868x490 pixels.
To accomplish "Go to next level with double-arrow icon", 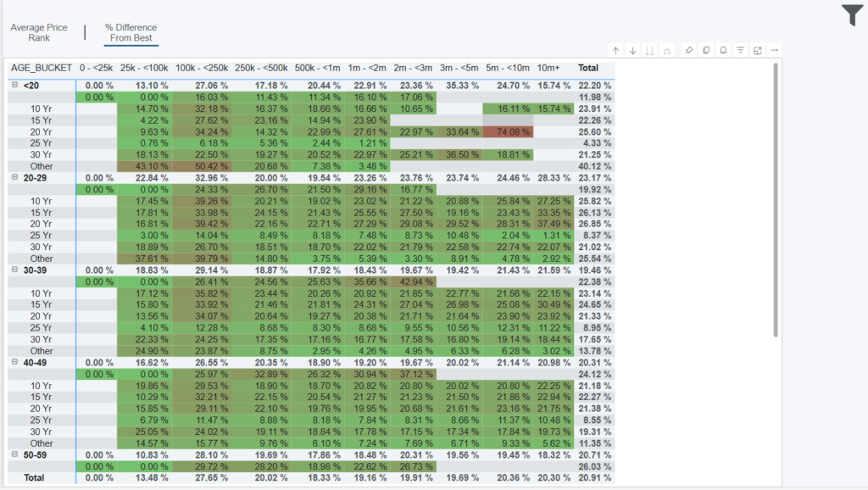I will click(650, 51).
